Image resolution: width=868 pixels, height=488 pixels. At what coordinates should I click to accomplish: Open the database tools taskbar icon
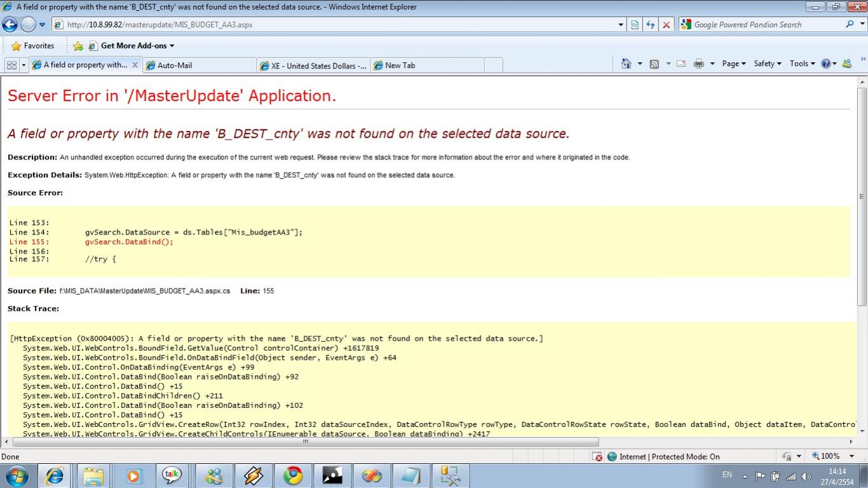tap(451, 475)
